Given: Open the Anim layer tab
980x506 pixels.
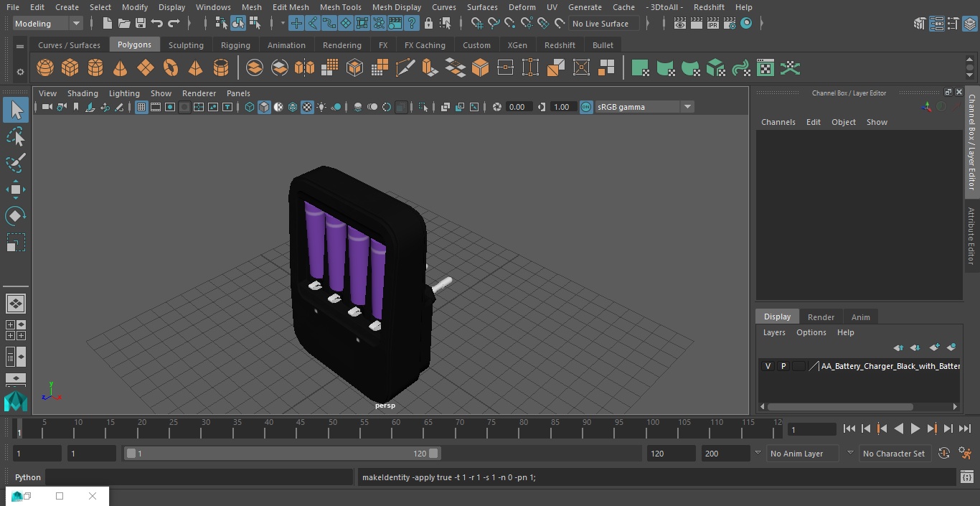Looking at the screenshot, I should click(860, 317).
